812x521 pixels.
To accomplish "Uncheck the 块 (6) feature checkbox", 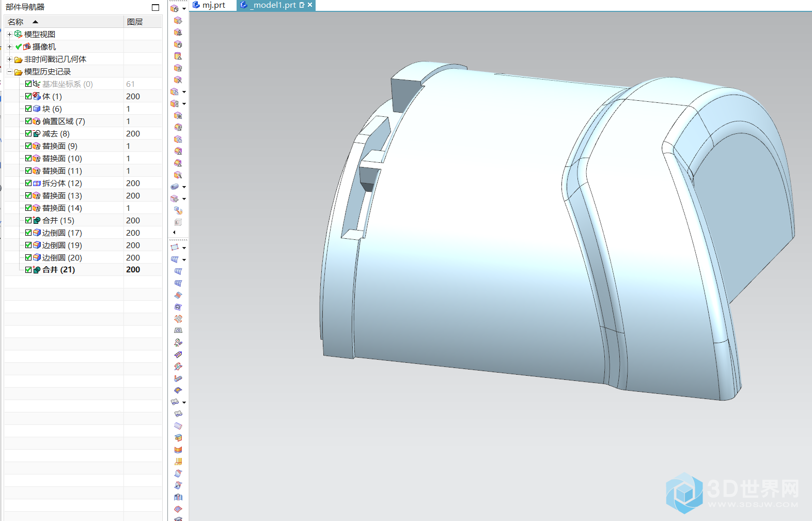I will click(x=28, y=109).
